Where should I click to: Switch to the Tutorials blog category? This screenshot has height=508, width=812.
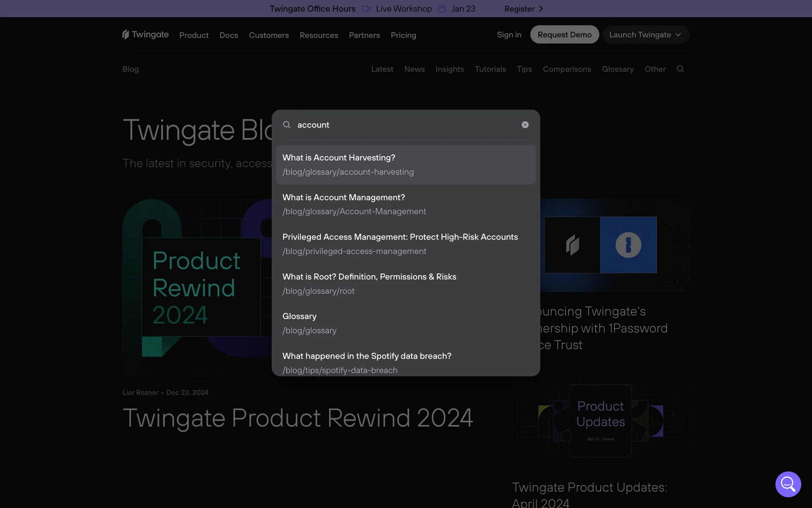(490, 69)
